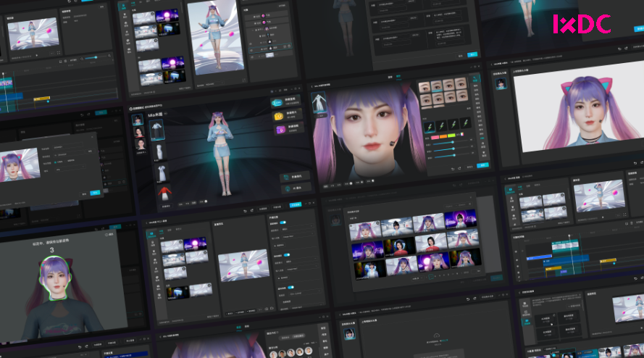
Task: Click blue confirm button in left dialog window
Action: [x=96, y=193]
